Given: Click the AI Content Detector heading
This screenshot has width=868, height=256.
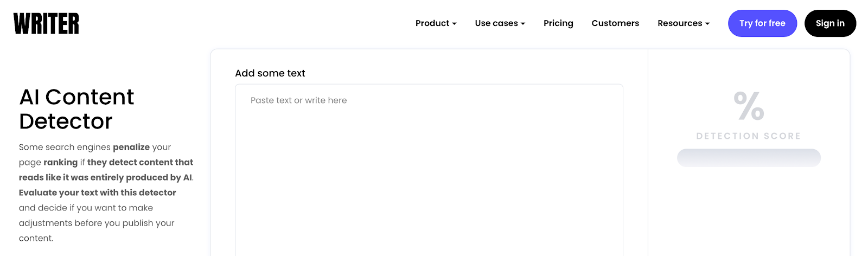Looking at the screenshot, I should pos(76,109).
